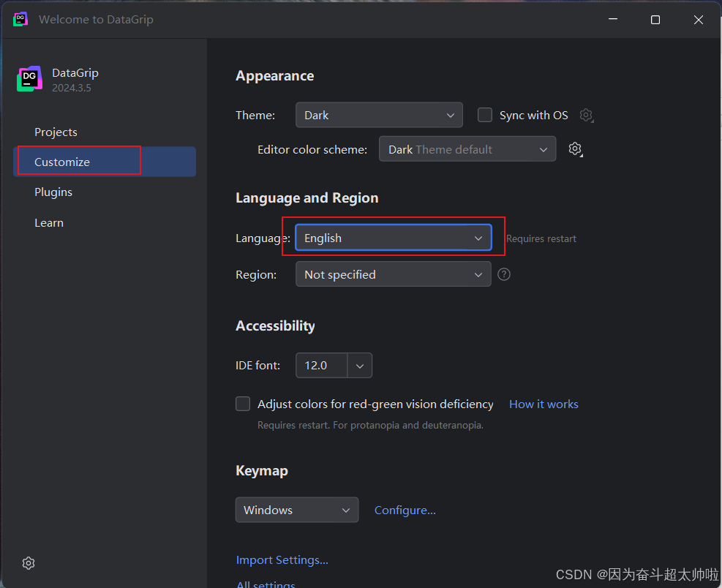
Task: Open the Keymap dropdown showing Windows
Action: click(297, 510)
